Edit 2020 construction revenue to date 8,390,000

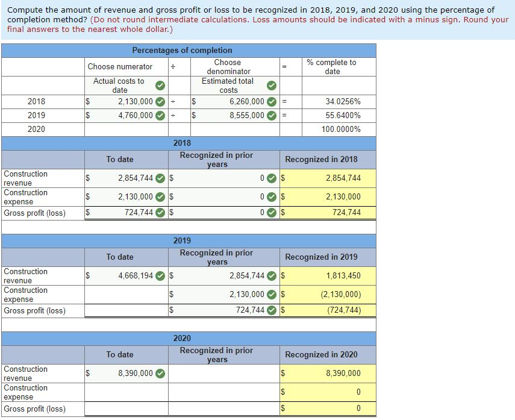[x=126, y=374]
